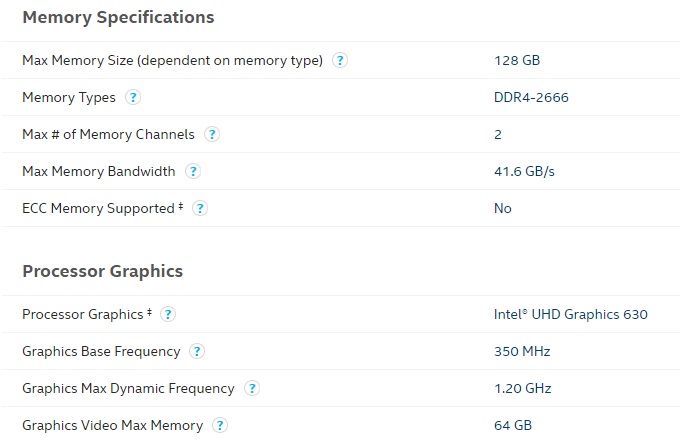
Task: Click the ECC Memory Supported label
Action: point(100,208)
